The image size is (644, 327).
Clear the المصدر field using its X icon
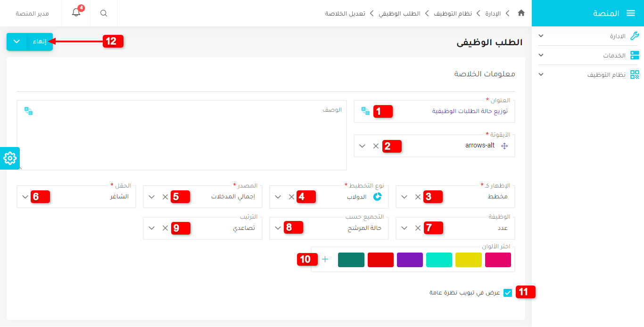pos(164,196)
